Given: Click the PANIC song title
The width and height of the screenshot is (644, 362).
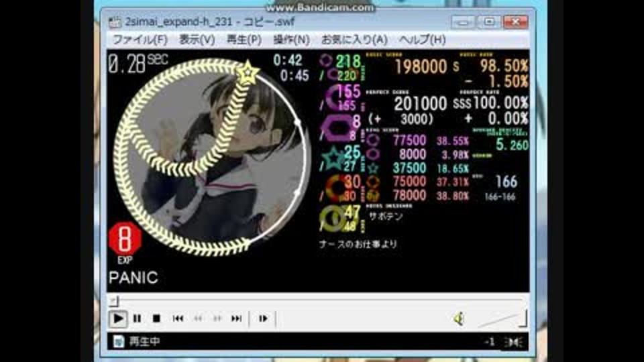Looking at the screenshot, I should pyautogui.click(x=133, y=278).
